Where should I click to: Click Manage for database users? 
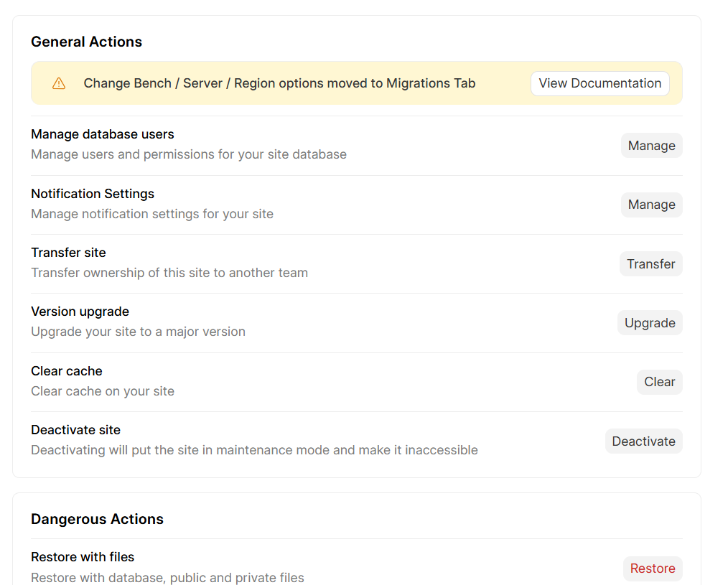click(651, 146)
